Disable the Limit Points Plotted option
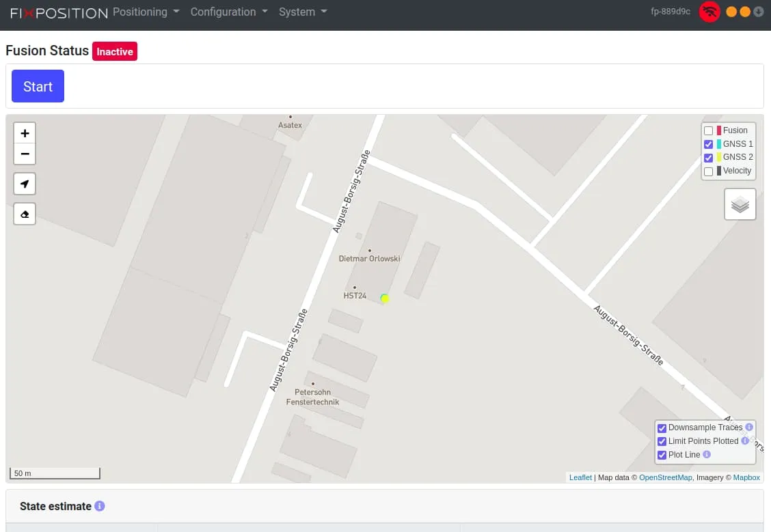 click(662, 441)
